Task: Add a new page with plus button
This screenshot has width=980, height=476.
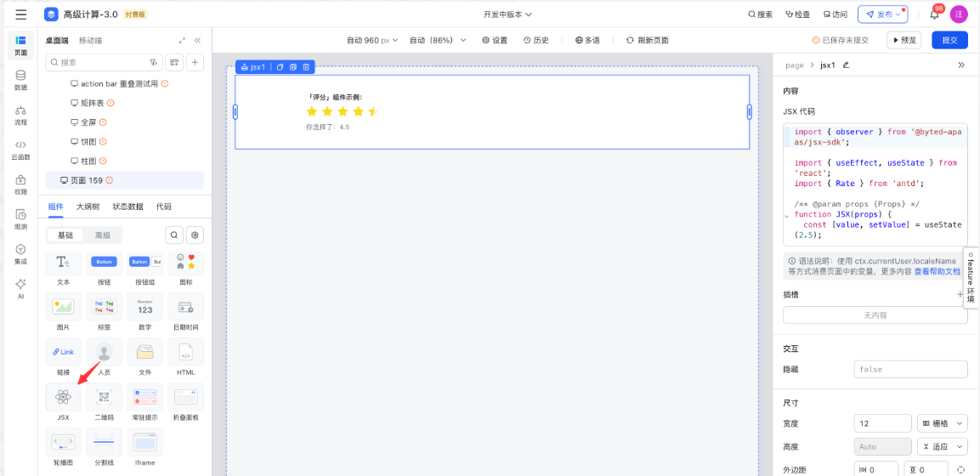Action: (195, 62)
